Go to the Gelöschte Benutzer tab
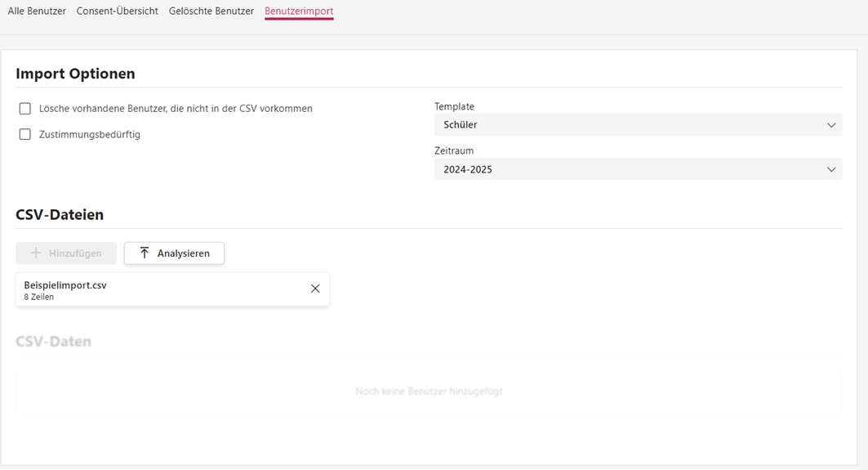The image size is (868, 470). 211,11
